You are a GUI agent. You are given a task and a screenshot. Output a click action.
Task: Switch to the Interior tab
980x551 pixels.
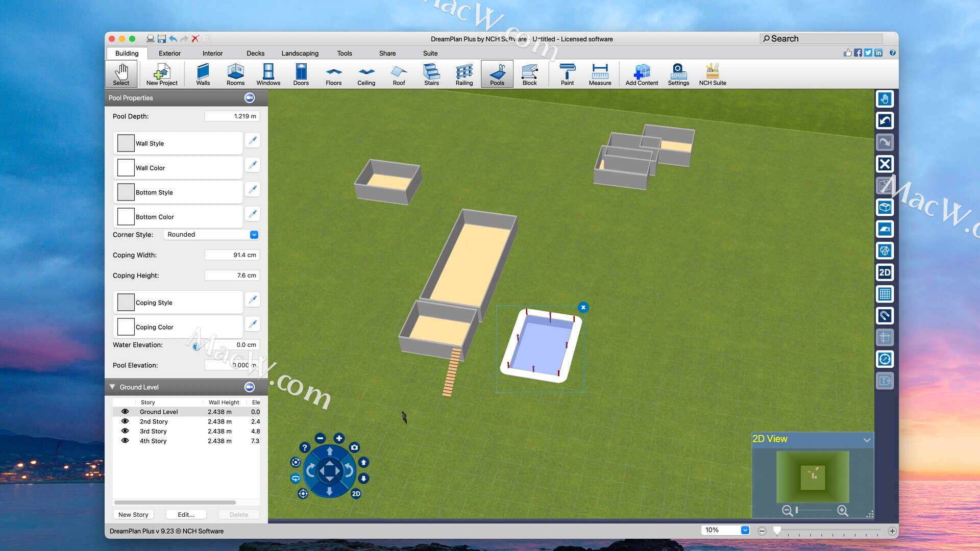coord(212,53)
